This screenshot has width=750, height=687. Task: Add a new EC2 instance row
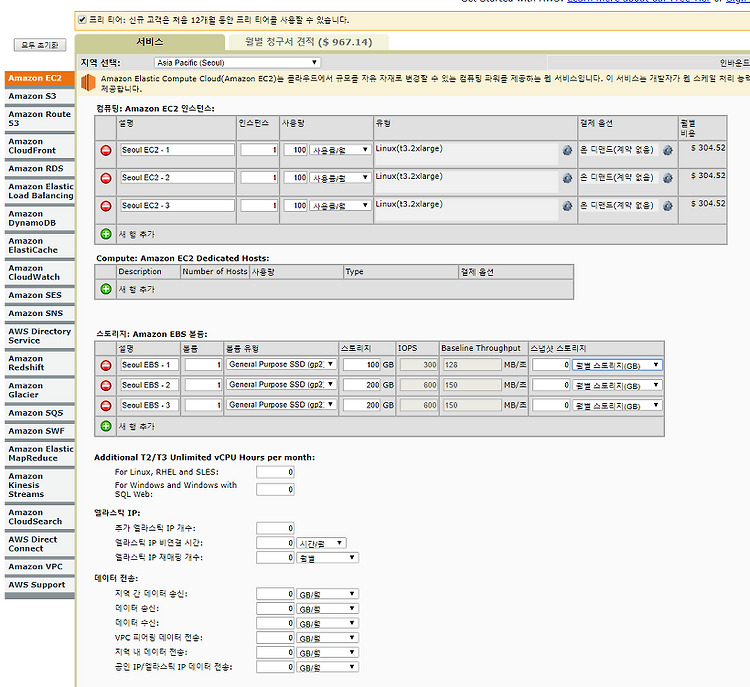[106, 234]
